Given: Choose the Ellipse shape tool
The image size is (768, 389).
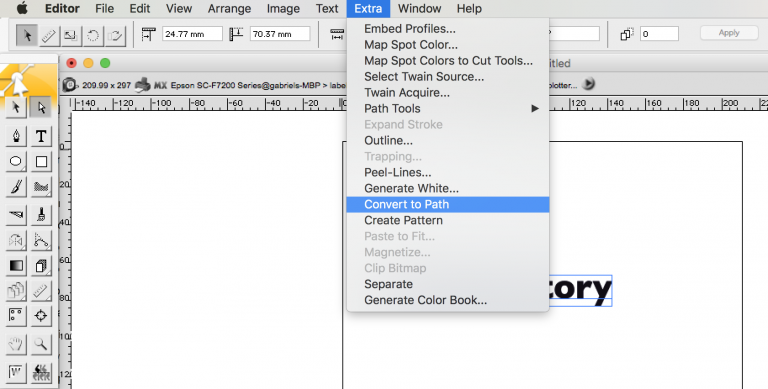Looking at the screenshot, I should (x=16, y=161).
